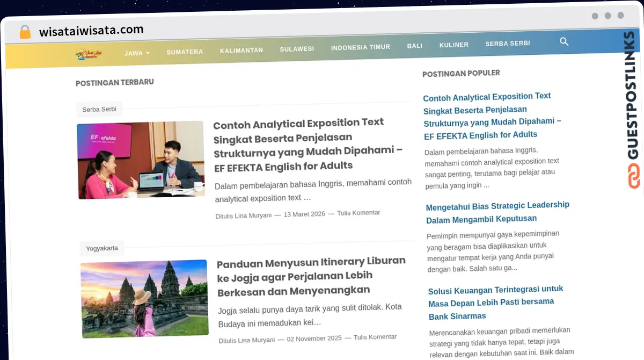
Task: Click main post excerpt 'Dalam pembelajaran bahasa Inggris, memahami contoh'
Action: 313,191
